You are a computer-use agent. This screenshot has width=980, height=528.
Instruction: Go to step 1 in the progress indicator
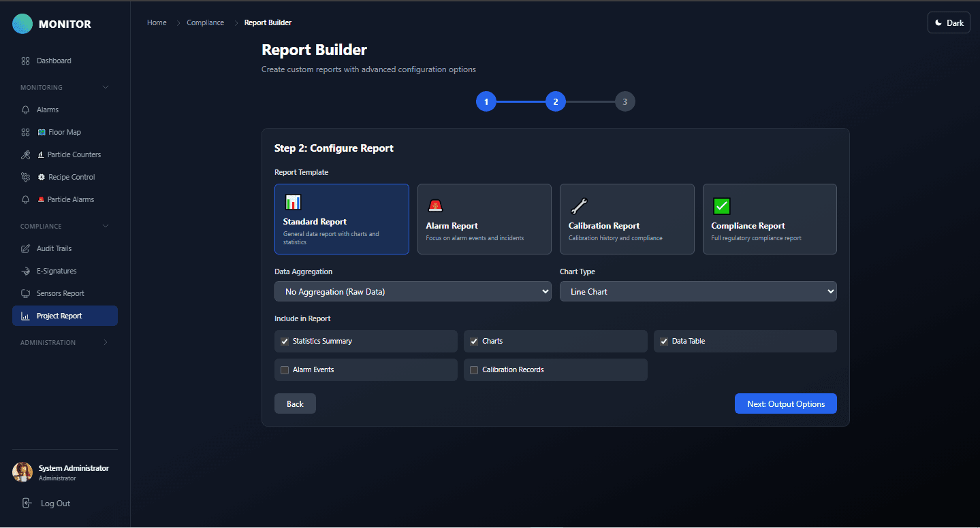coord(486,101)
